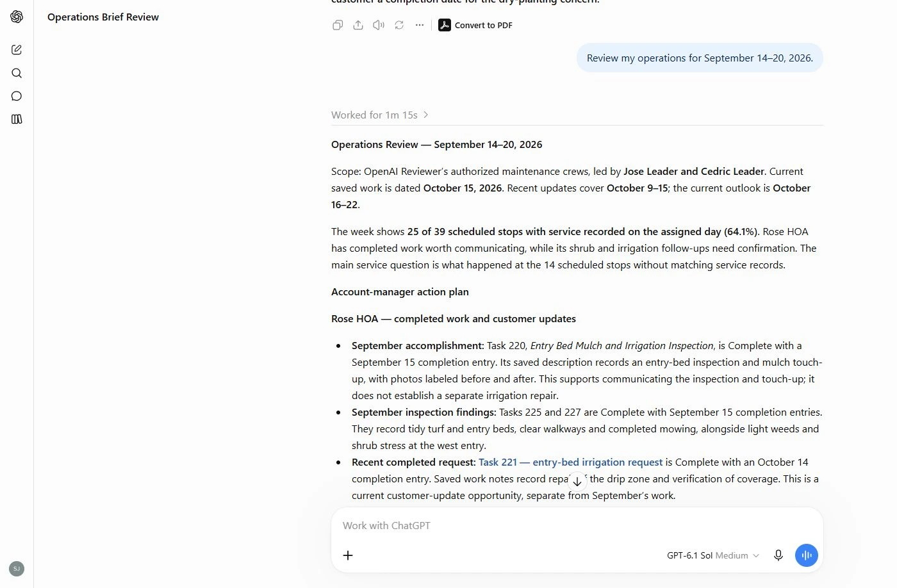Add attachment with the plus button

[x=348, y=555]
